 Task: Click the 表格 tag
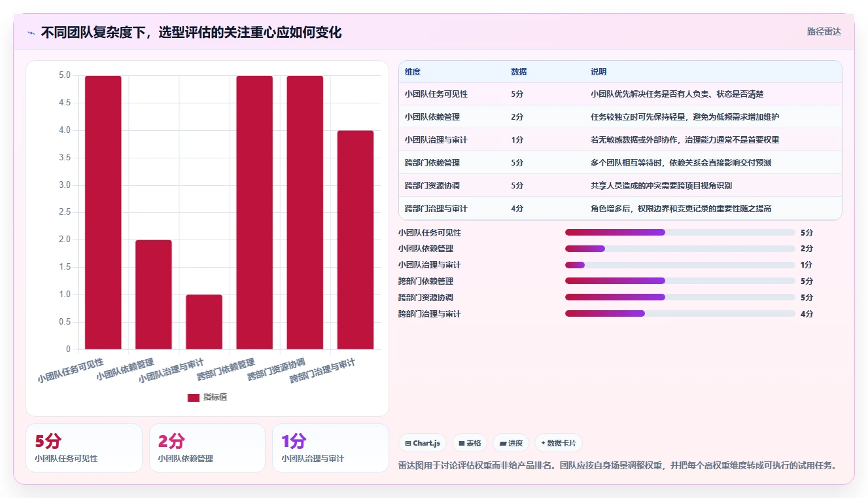point(470,443)
